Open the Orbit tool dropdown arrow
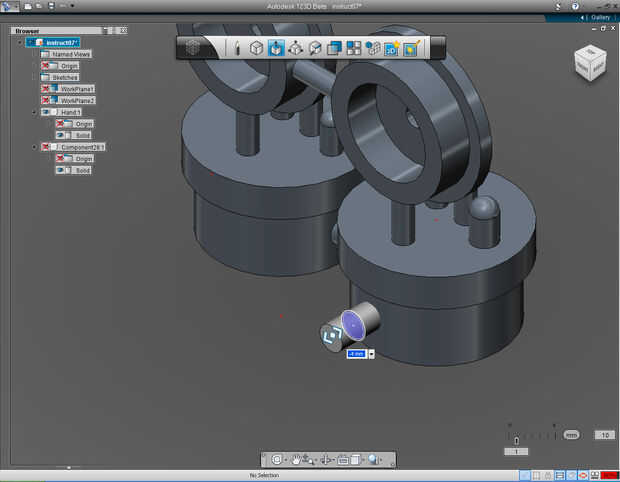 click(285, 460)
